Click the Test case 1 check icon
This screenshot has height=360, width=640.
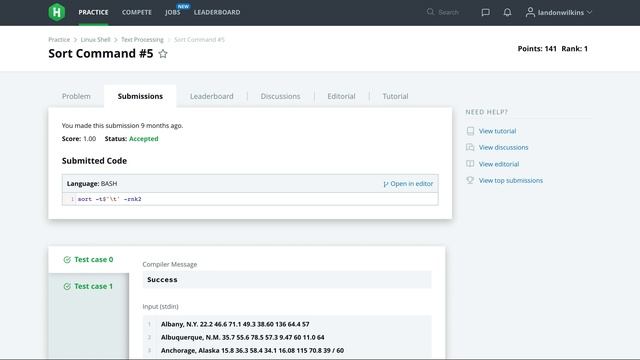67,287
